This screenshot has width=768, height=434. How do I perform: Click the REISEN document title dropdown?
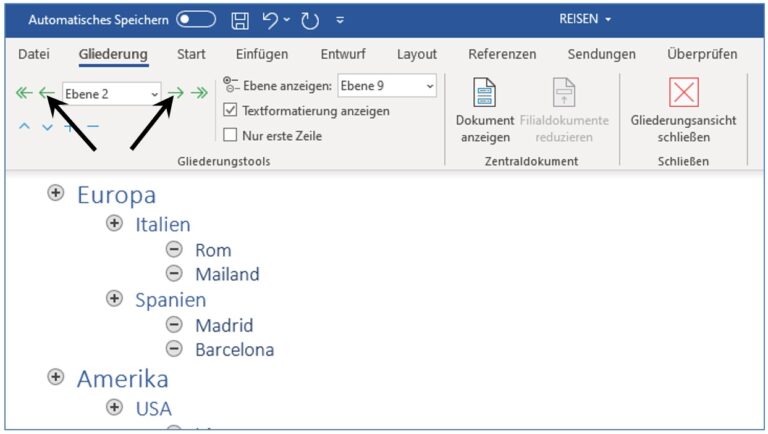(585, 19)
